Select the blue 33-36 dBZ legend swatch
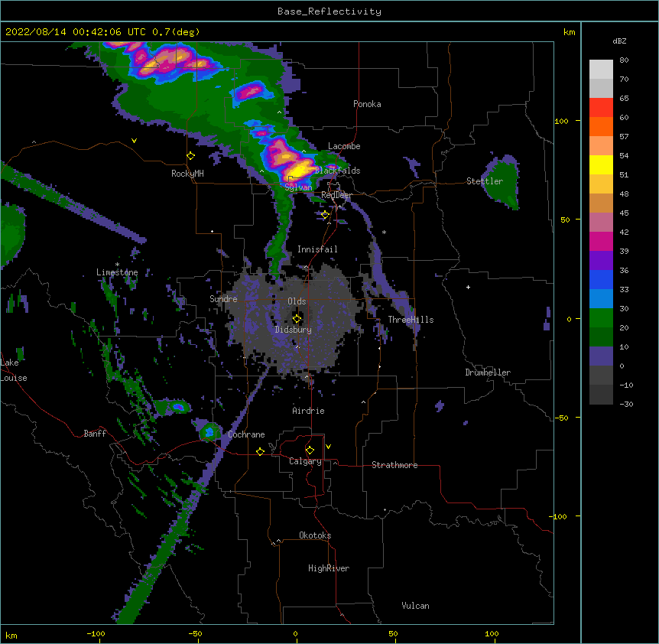Screen dimensions: 659x644 [x=601, y=279]
